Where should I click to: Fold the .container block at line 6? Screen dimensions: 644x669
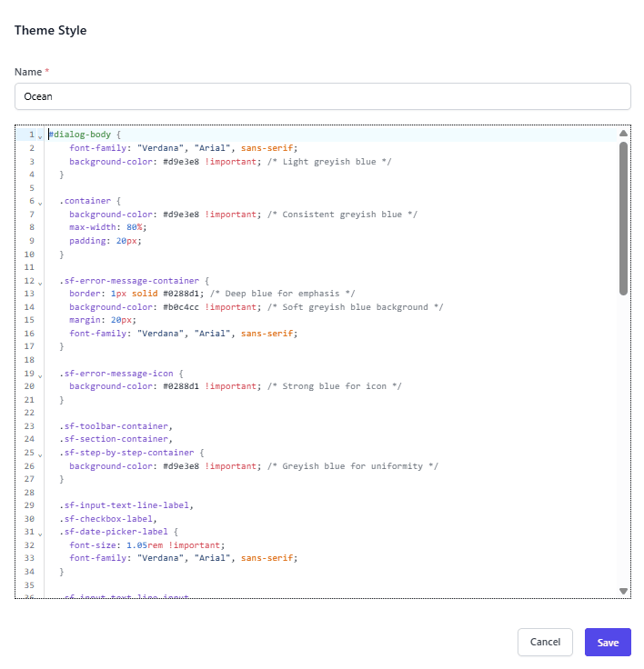tap(40, 202)
